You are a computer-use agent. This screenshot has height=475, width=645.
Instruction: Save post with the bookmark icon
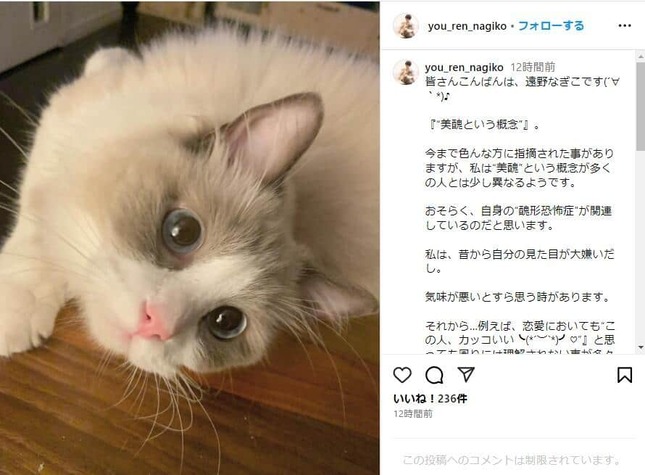tap(624, 375)
